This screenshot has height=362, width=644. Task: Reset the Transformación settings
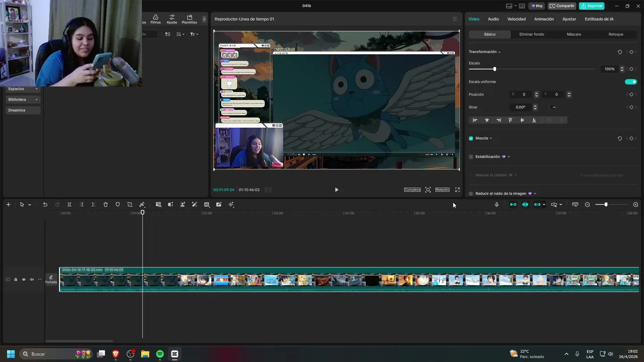620,52
